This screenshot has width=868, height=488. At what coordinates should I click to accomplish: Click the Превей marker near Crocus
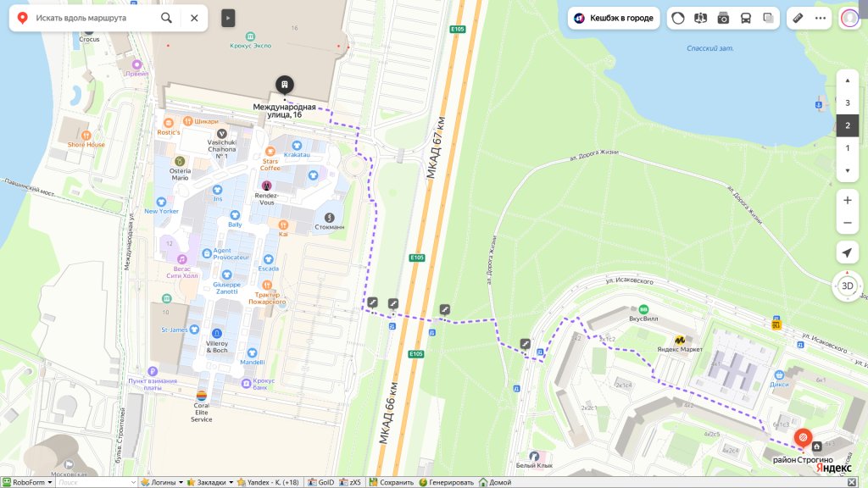(x=136, y=64)
